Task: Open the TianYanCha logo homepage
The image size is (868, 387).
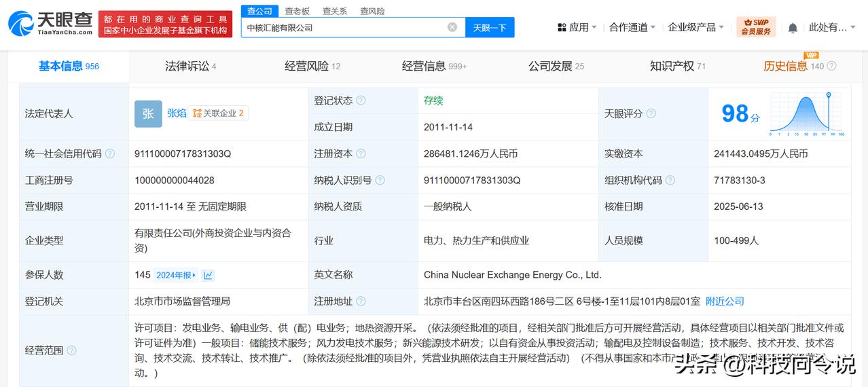Action: pos(50,24)
